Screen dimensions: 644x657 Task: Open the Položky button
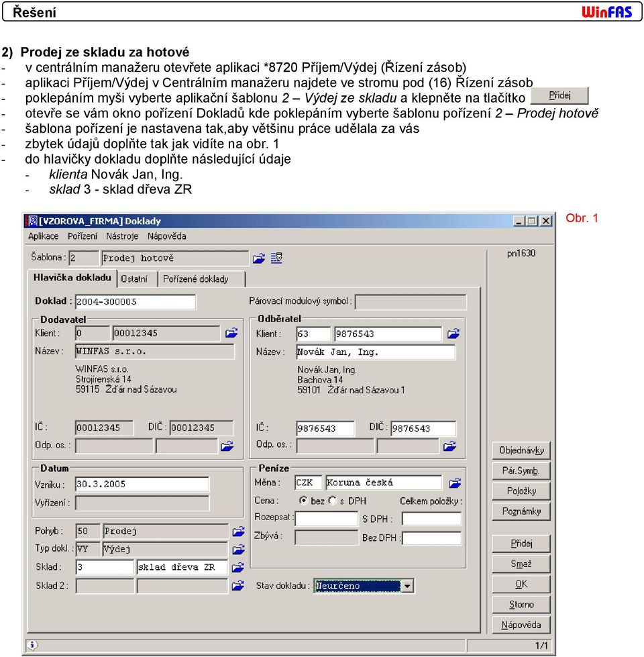coord(521,491)
